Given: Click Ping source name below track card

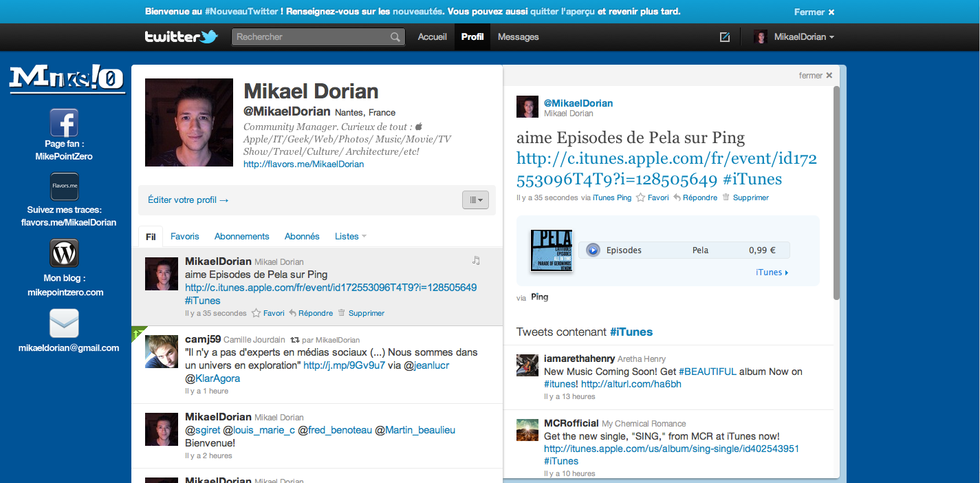Looking at the screenshot, I should click(540, 297).
